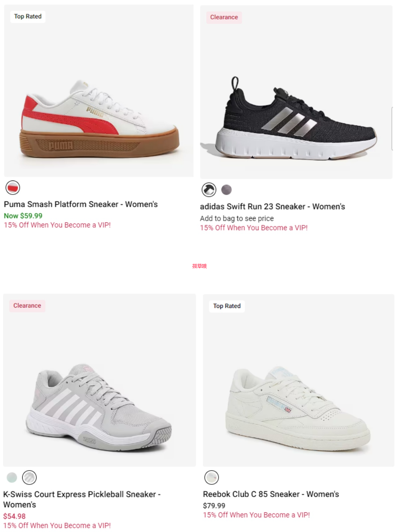This screenshot has width=399, height=532.
Task: Open the Puma Smash Platform shoe image
Action: pyautogui.click(x=99, y=90)
